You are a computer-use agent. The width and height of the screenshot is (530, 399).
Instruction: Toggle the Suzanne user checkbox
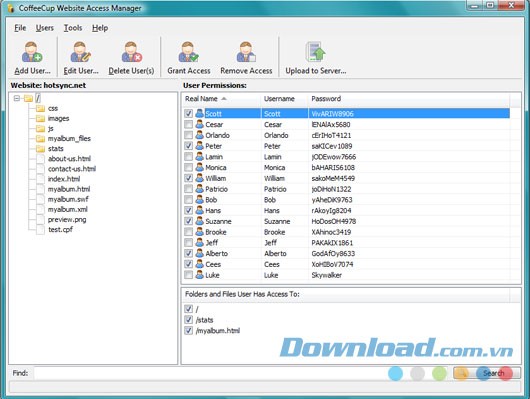pos(189,221)
